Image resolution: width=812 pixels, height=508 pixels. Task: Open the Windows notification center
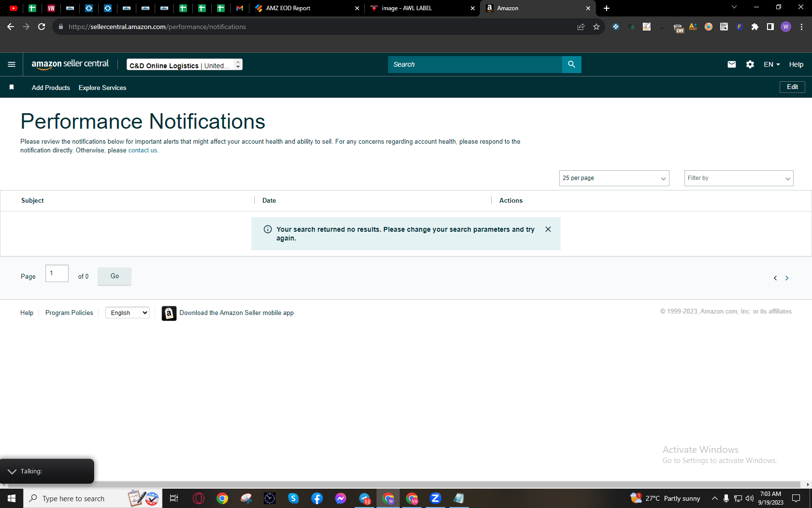pyautogui.click(x=796, y=498)
